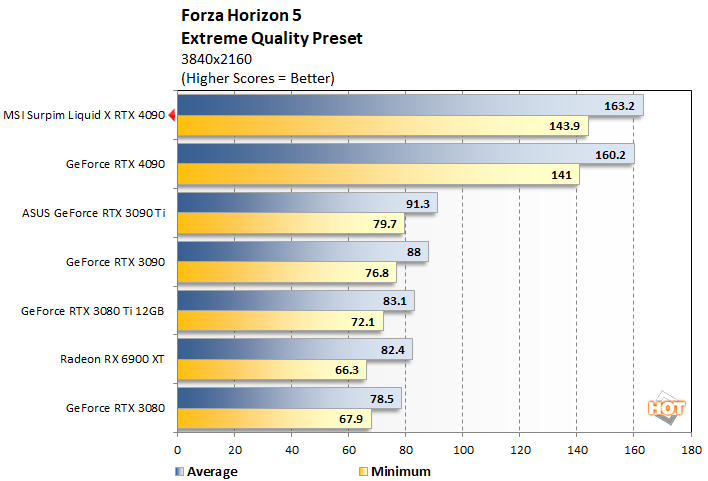
Task: Click the 143.9 minimum bar value
Action: (564, 126)
